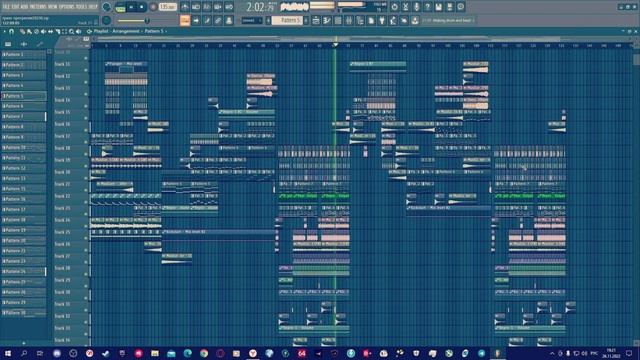Click the stamp icon in toolbar
Viewport: 640px width, 360px height.
[229, 20]
